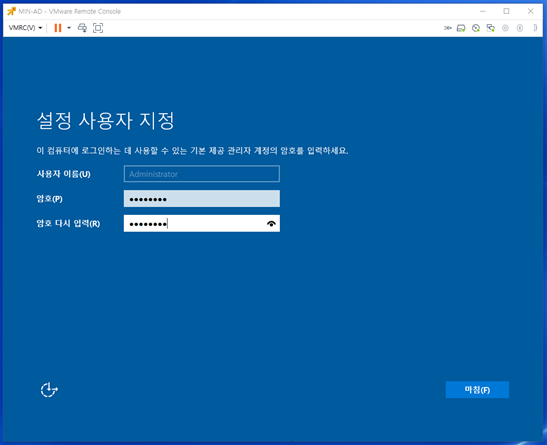Click the CD/DVD drive status icon
547x445 pixels.
[476, 28]
